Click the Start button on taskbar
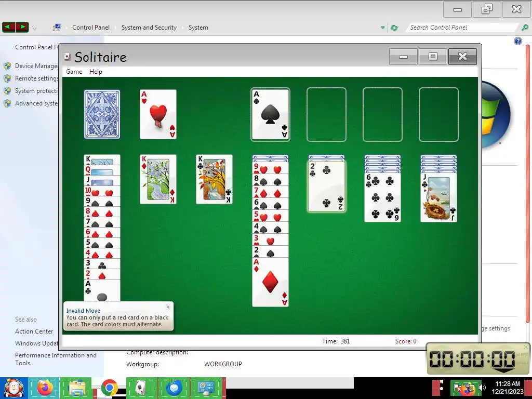 tap(14, 388)
